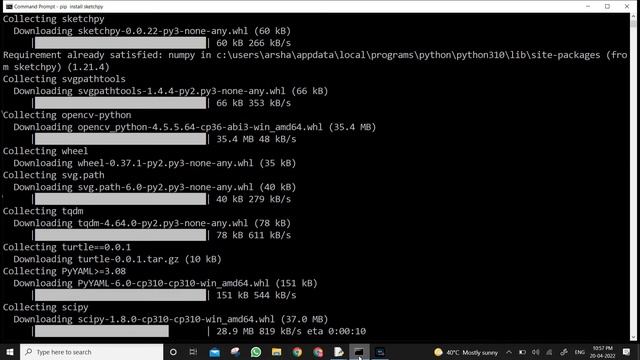
Task: Click the Cortana circle icon in taskbar
Action: (173, 352)
